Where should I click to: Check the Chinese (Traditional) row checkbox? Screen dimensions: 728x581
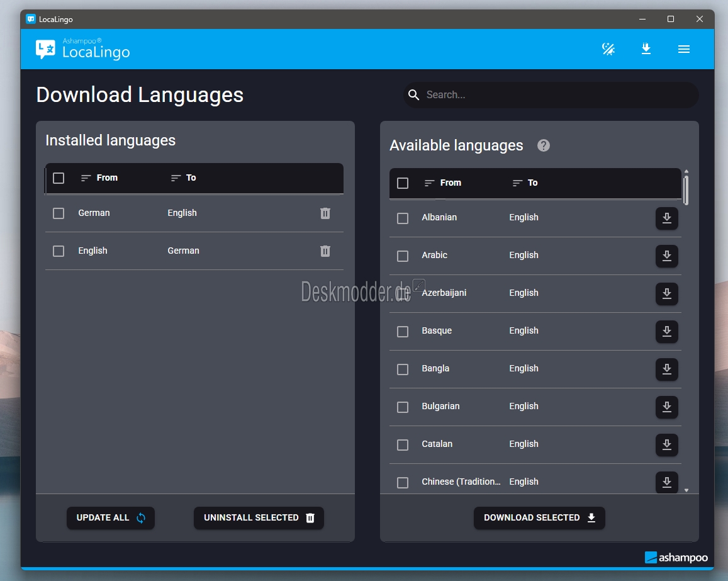point(403,483)
